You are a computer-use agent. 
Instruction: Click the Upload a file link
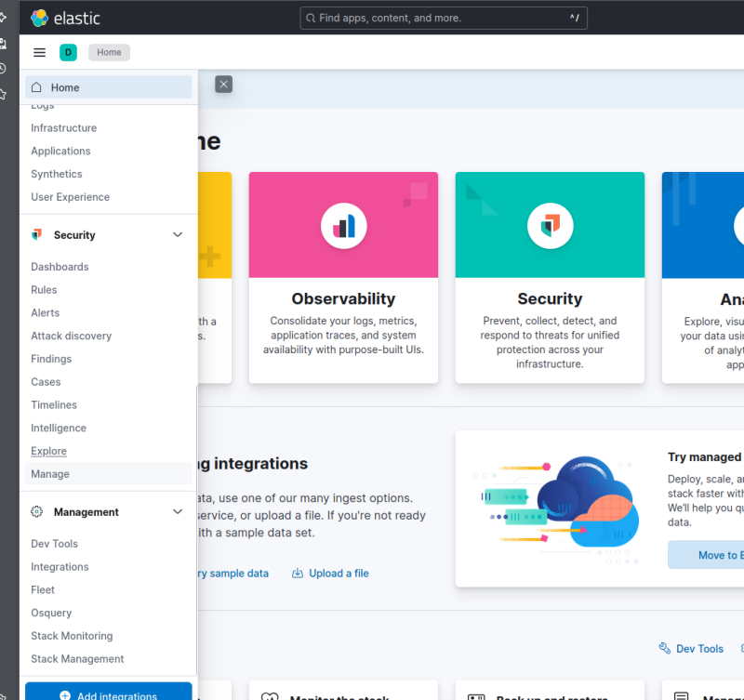[330, 574]
